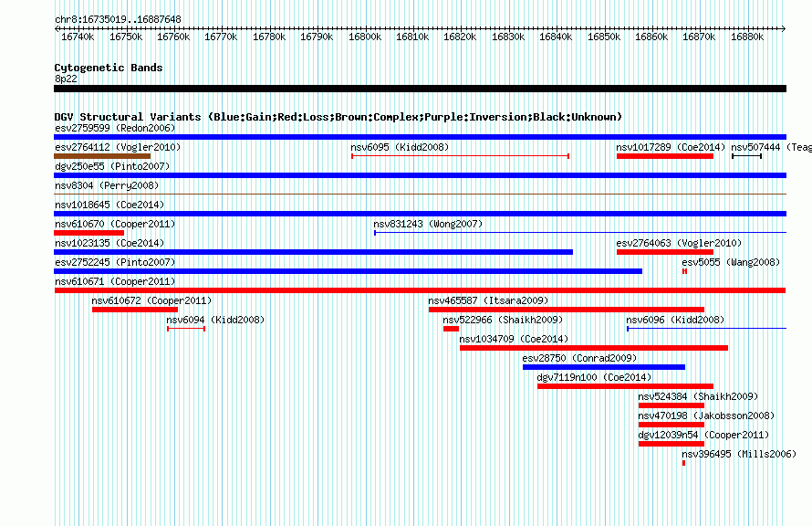Select the nsv507444 black unknown variant marker
812x526 pixels.
click(746, 156)
